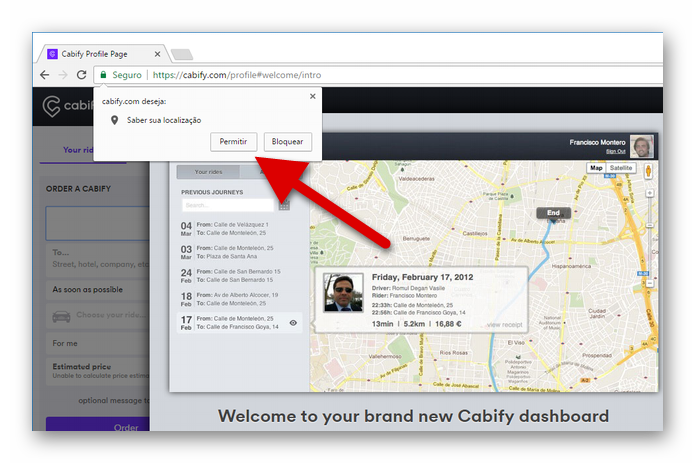The height and width of the screenshot is (463, 695).
Task: Click the map zoom slider track
Action: [649, 238]
